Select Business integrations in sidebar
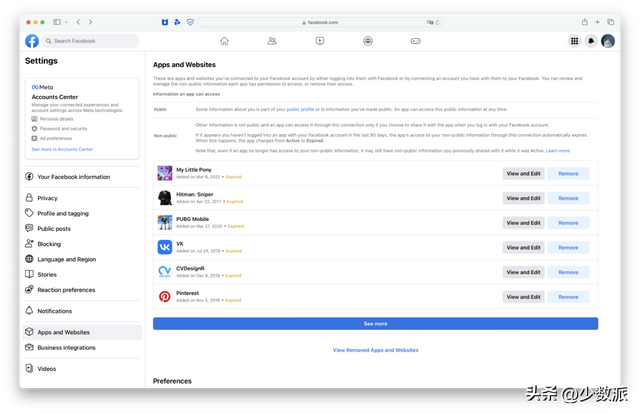 point(82,347)
